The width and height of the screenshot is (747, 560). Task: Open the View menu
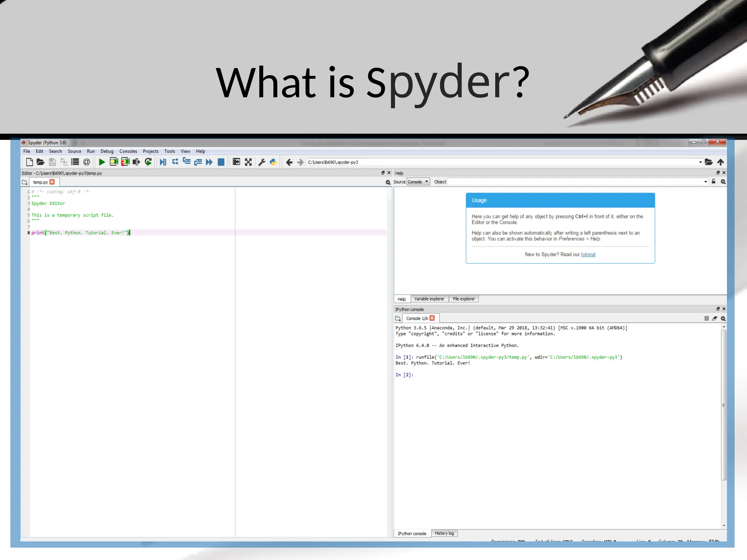click(185, 151)
